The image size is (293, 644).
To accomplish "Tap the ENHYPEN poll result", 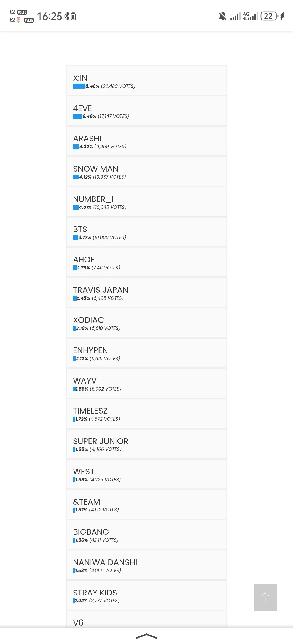I will click(146, 353).
